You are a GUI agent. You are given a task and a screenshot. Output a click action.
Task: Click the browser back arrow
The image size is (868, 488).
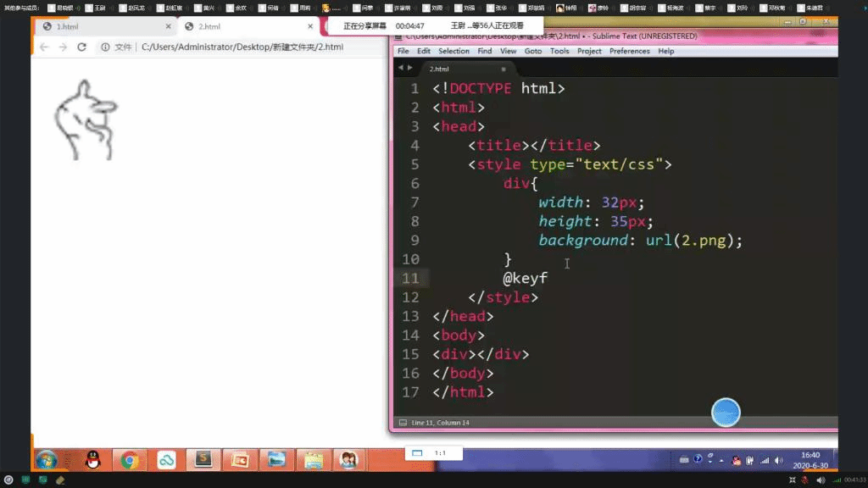coord(44,47)
